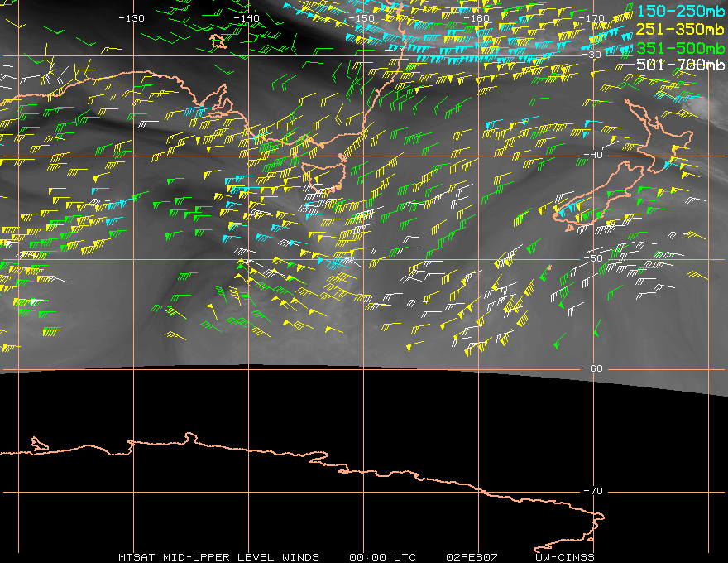Click the -130 longitude label
The height and width of the screenshot is (563, 728).
pos(132,17)
